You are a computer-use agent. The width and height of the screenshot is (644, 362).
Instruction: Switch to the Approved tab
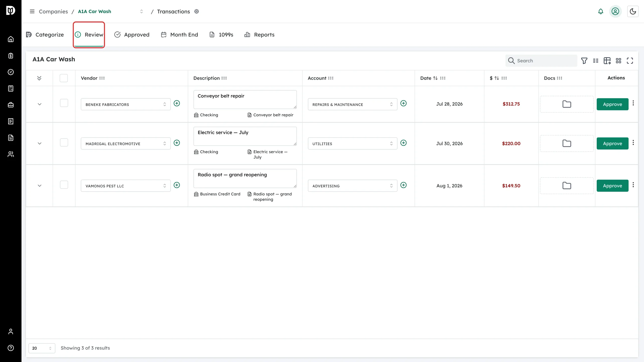(132, 35)
